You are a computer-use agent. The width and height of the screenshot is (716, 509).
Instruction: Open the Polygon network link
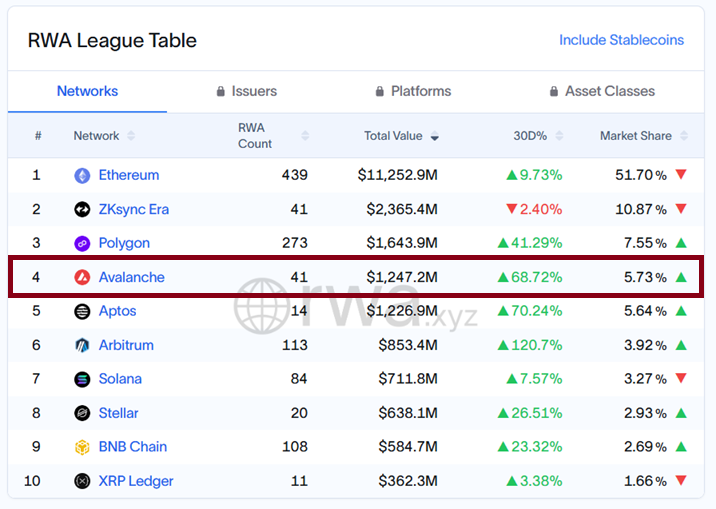click(x=124, y=243)
